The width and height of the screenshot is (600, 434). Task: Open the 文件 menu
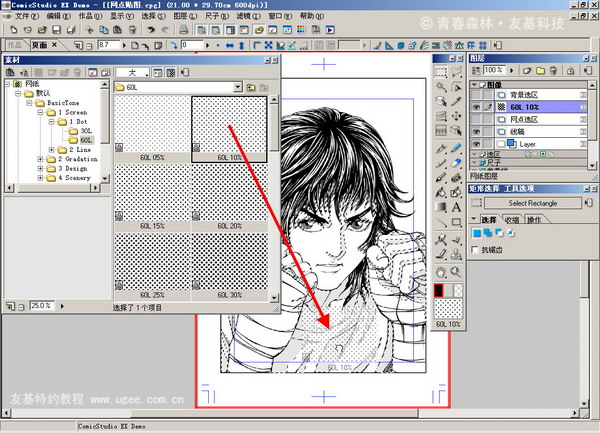click(27, 16)
